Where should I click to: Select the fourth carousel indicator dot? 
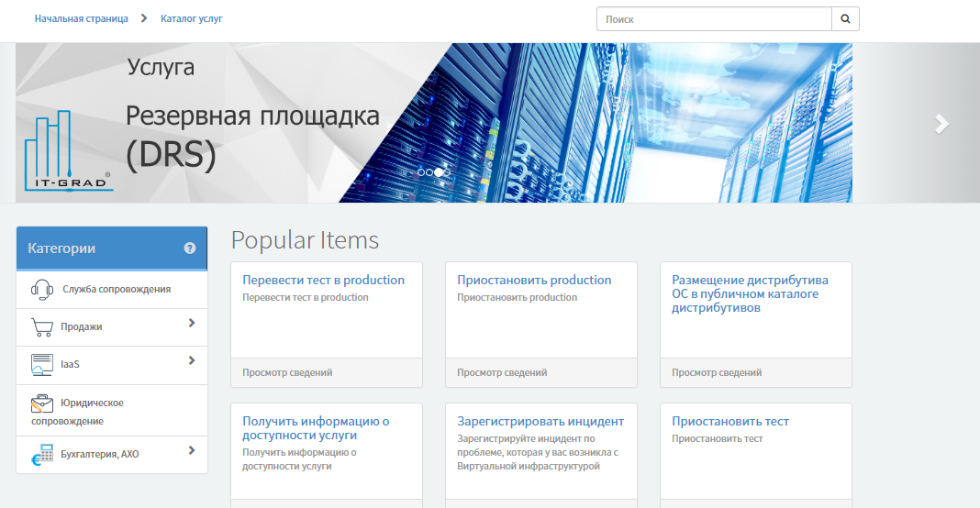coord(447,171)
